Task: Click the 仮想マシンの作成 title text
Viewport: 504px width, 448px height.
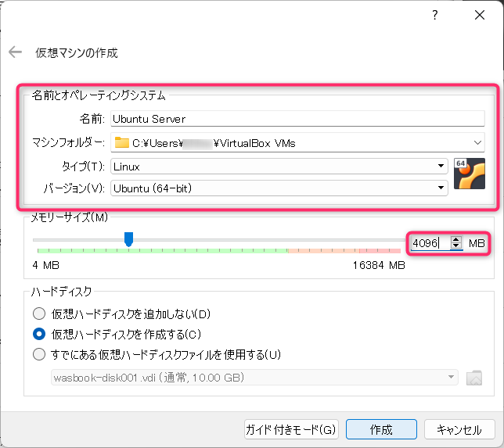Action: click(77, 52)
